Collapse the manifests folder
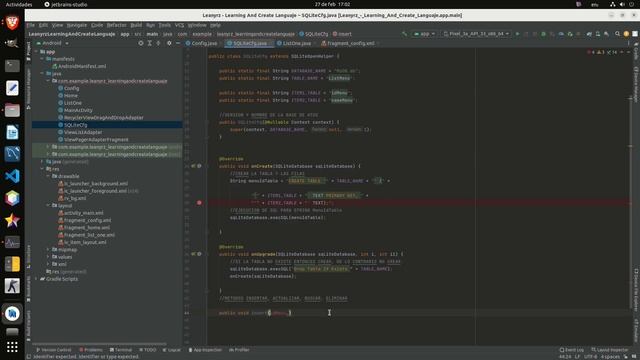This screenshot has width=640, height=360. point(42,59)
